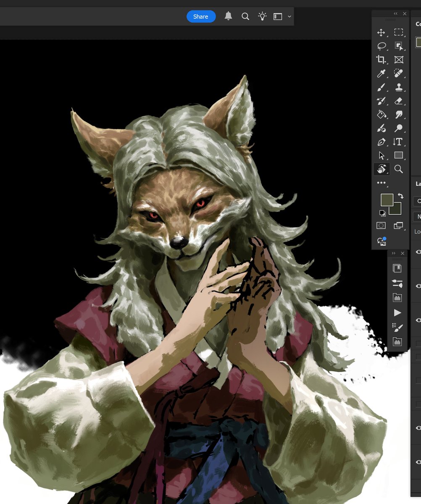Open the lower plugin panel icon
Image resolution: width=421 pixels, height=504 pixels.
397,341
